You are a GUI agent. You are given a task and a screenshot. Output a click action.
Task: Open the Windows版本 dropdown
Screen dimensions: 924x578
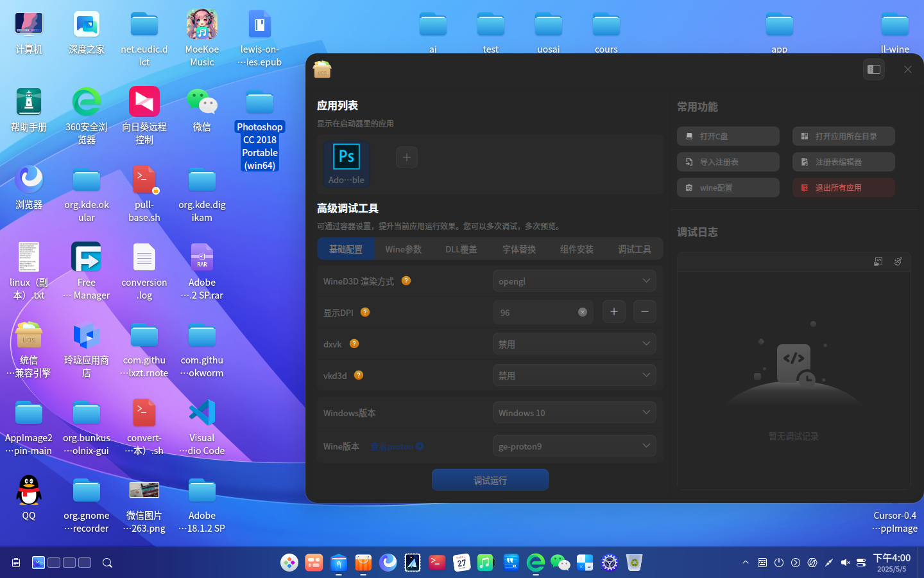[x=574, y=412]
